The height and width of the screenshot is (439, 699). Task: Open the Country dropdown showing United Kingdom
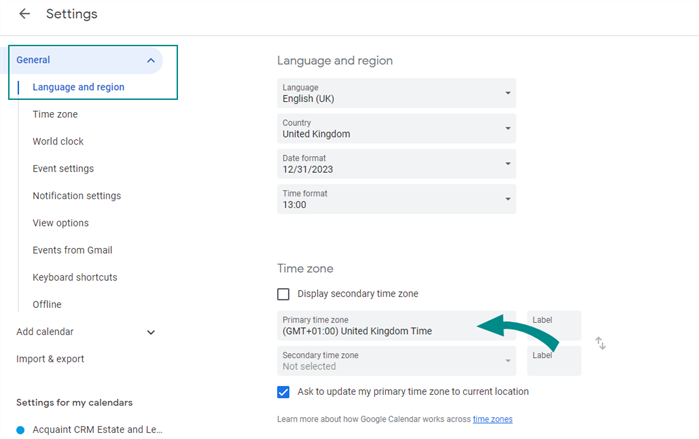pos(396,128)
